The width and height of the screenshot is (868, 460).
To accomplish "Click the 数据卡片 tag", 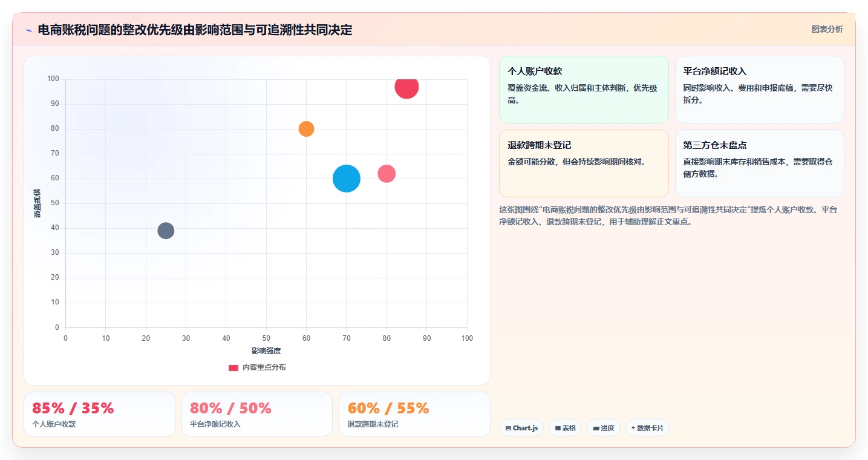I will tap(647, 428).
